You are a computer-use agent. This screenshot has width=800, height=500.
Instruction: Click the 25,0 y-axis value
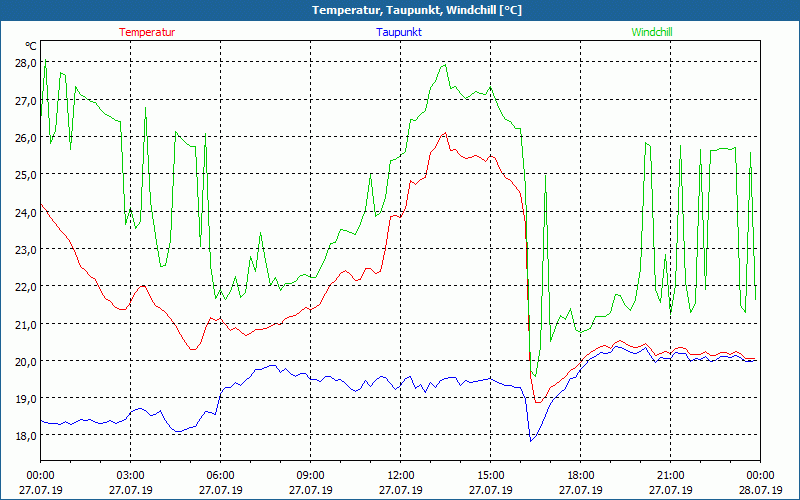tap(25, 174)
